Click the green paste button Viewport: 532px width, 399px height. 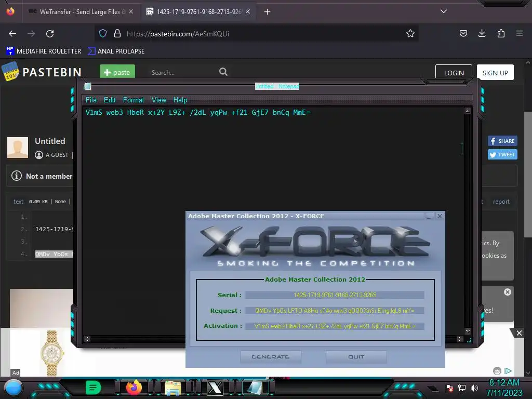click(117, 72)
